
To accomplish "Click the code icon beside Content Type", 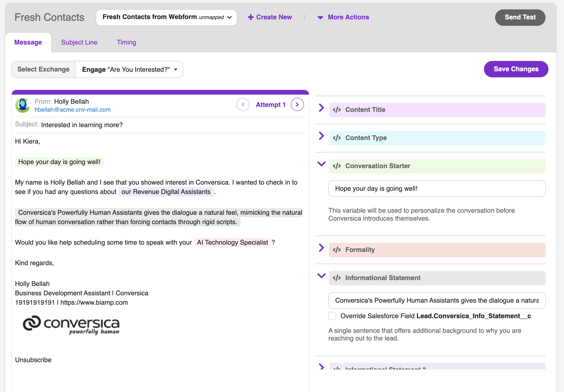I will [337, 138].
